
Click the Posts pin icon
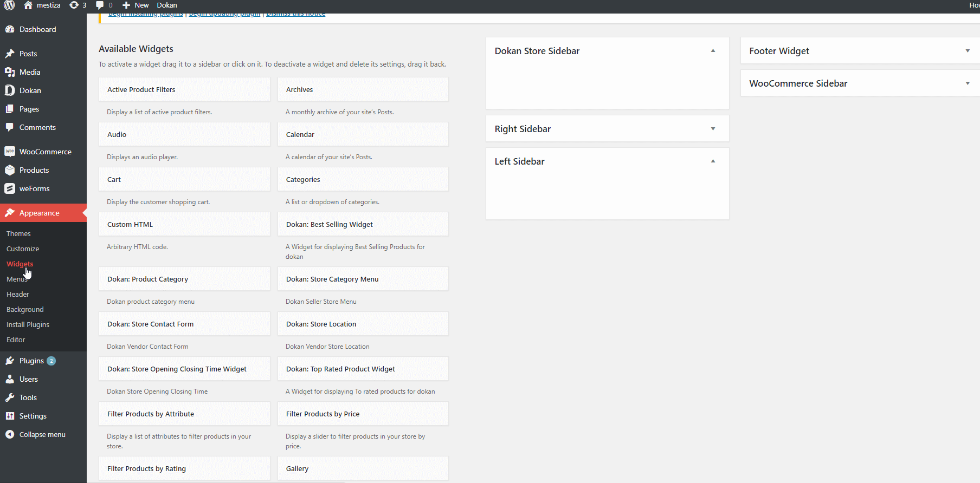pos(10,54)
